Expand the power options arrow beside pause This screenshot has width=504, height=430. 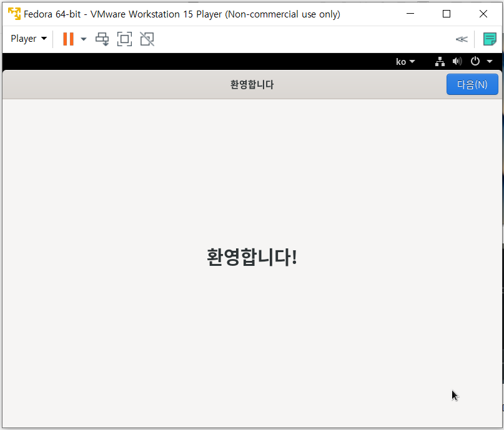point(84,39)
